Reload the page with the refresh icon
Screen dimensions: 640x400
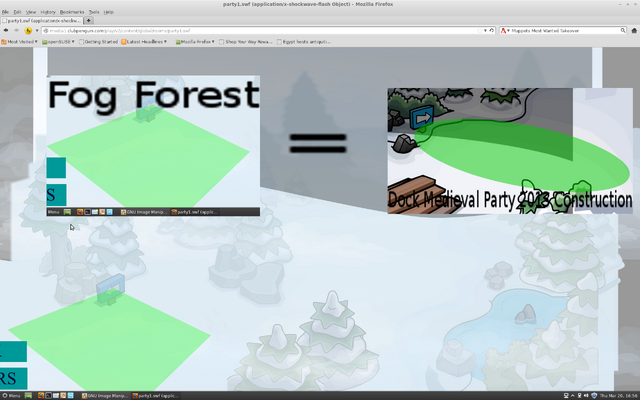tap(491, 31)
